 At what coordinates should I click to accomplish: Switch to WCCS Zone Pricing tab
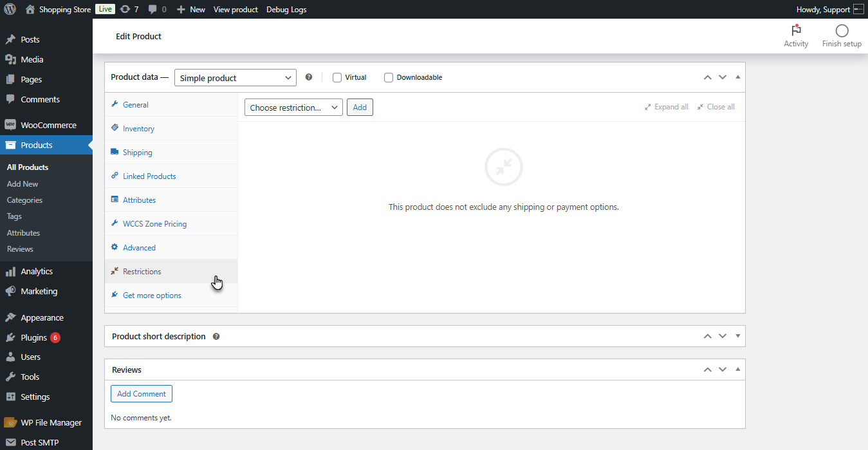click(171, 223)
